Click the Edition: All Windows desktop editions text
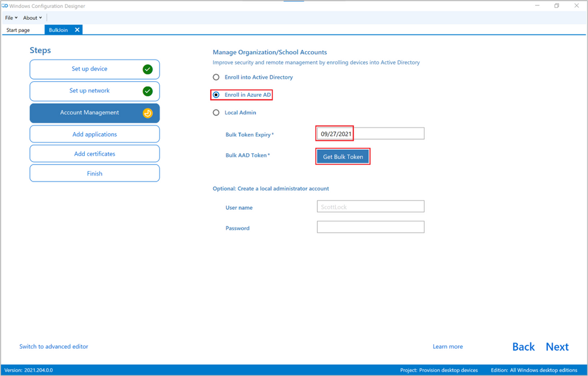This screenshot has width=588, height=376. pos(534,370)
